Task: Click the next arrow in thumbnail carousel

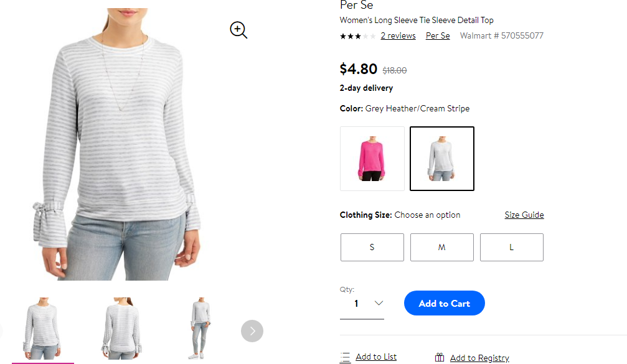Action: click(252, 331)
